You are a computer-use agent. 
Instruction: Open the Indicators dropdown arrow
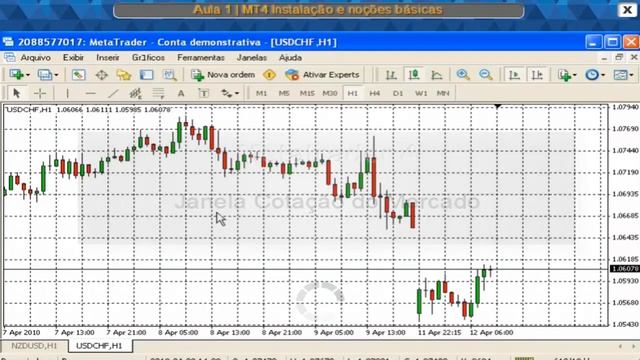pyautogui.click(x=575, y=75)
